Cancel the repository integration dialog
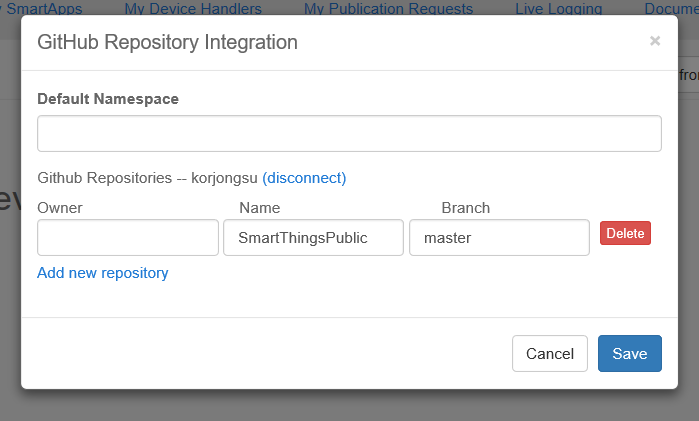Screen dimensions: 699x421 click(x=550, y=353)
